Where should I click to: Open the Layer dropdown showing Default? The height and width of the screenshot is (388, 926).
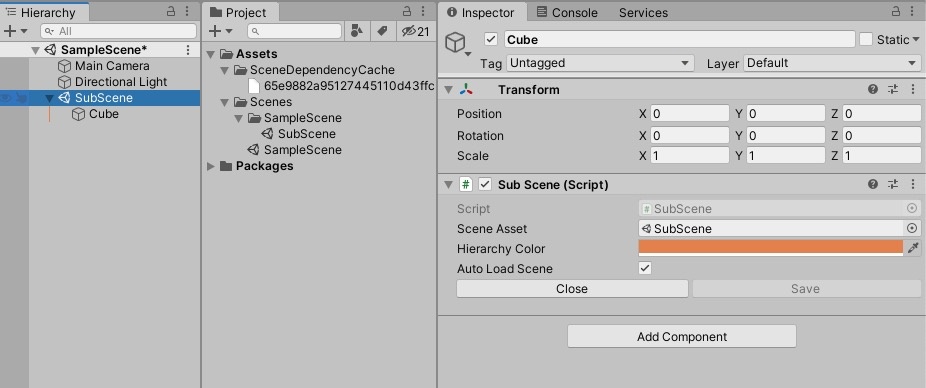[832, 63]
